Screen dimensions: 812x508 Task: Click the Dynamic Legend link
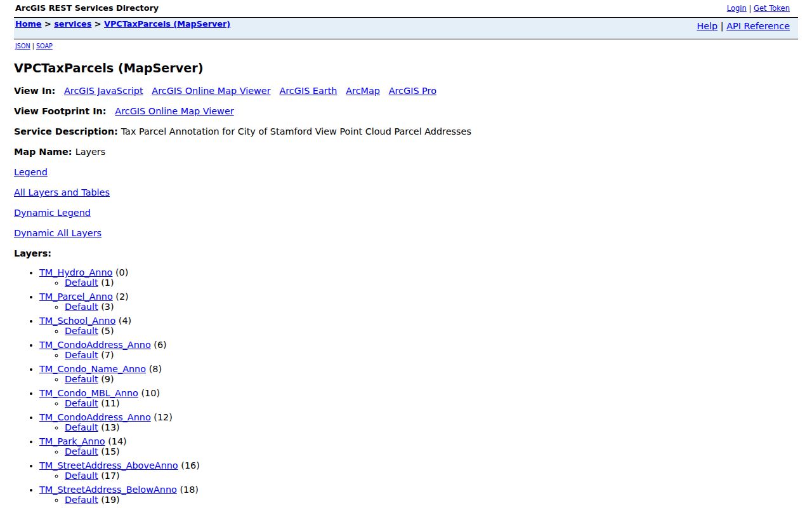coord(52,213)
